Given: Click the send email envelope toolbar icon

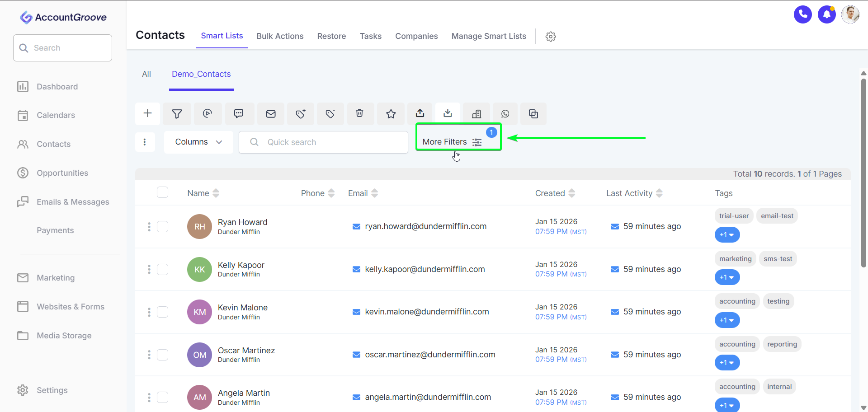Looking at the screenshot, I should tap(271, 114).
